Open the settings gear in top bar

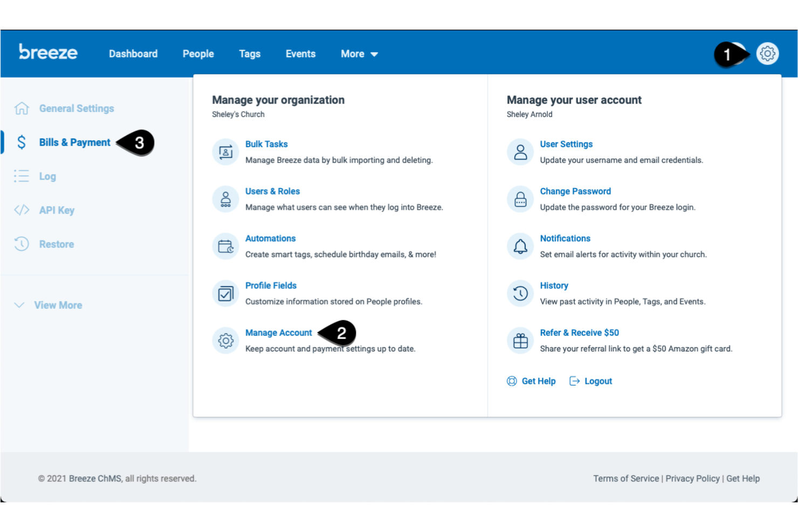click(x=767, y=53)
